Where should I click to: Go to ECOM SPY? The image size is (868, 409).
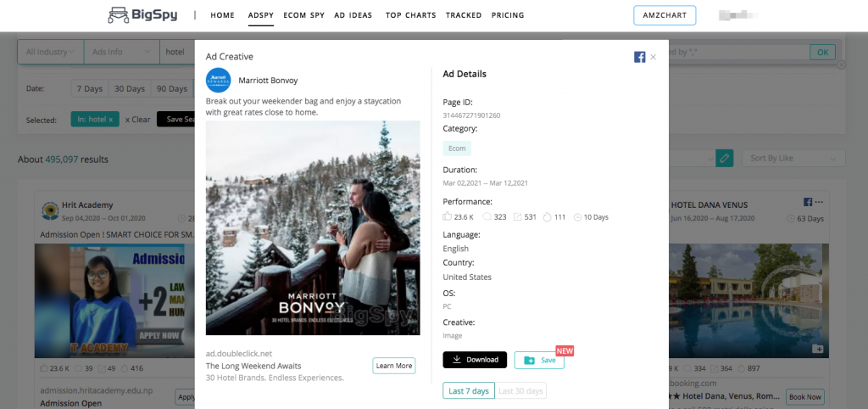coord(304,15)
